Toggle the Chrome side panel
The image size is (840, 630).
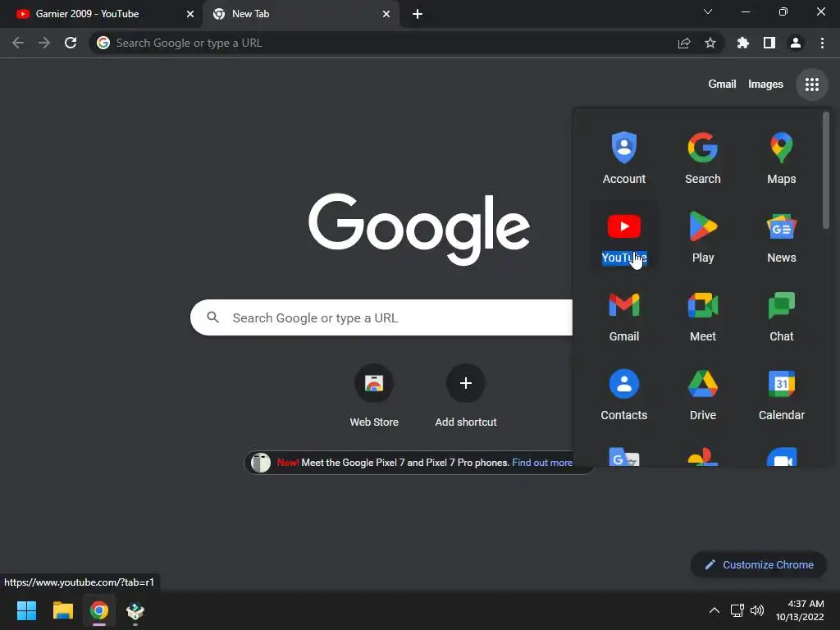coord(769,43)
